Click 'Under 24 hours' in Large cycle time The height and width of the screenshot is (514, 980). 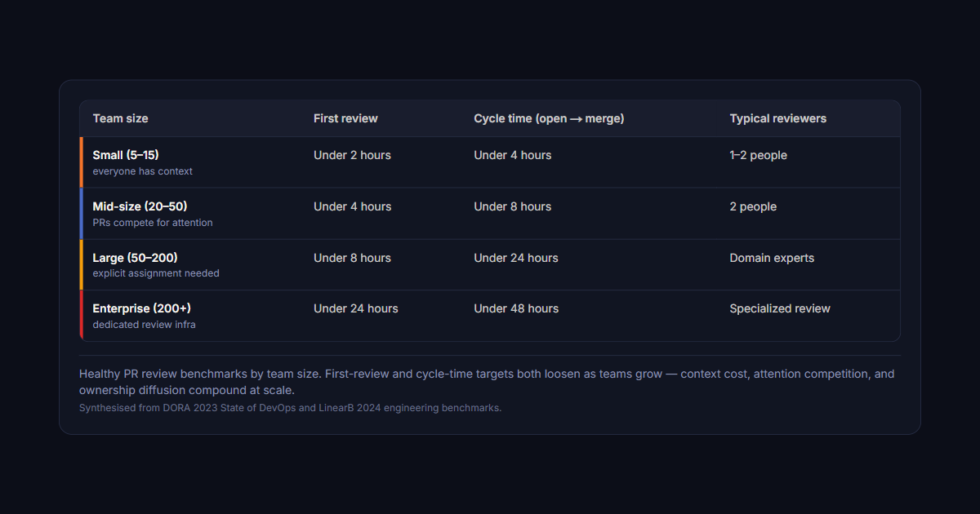click(x=516, y=258)
